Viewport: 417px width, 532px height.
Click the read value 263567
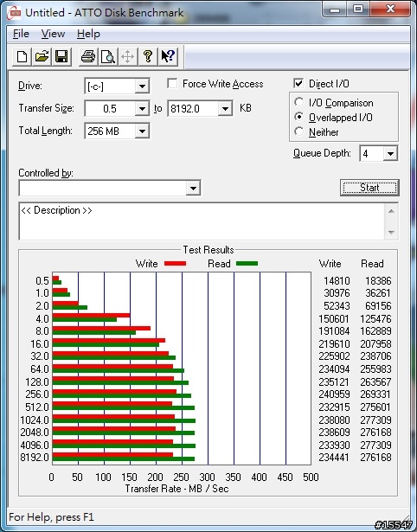click(375, 382)
